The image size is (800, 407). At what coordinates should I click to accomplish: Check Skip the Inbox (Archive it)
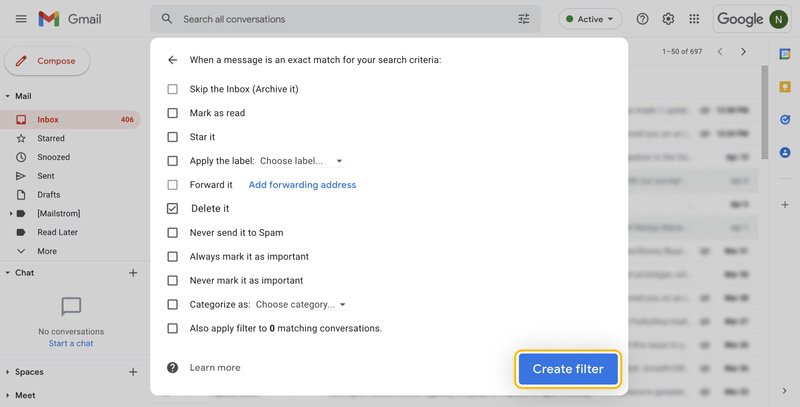[172, 89]
